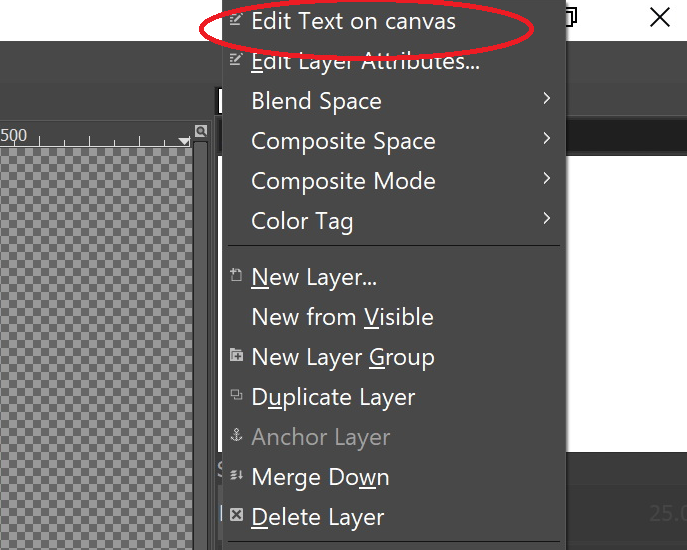Click the Merge Down icon
The width and height of the screenshot is (687, 550).
point(236,476)
